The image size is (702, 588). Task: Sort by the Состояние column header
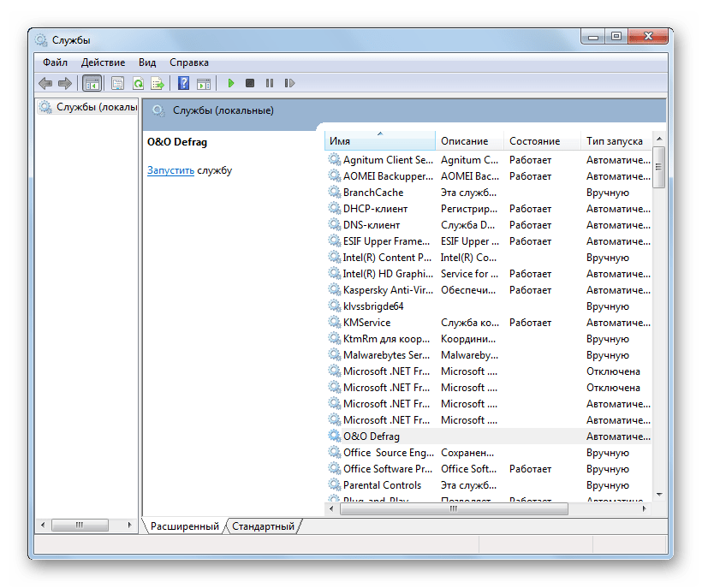coord(534,141)
